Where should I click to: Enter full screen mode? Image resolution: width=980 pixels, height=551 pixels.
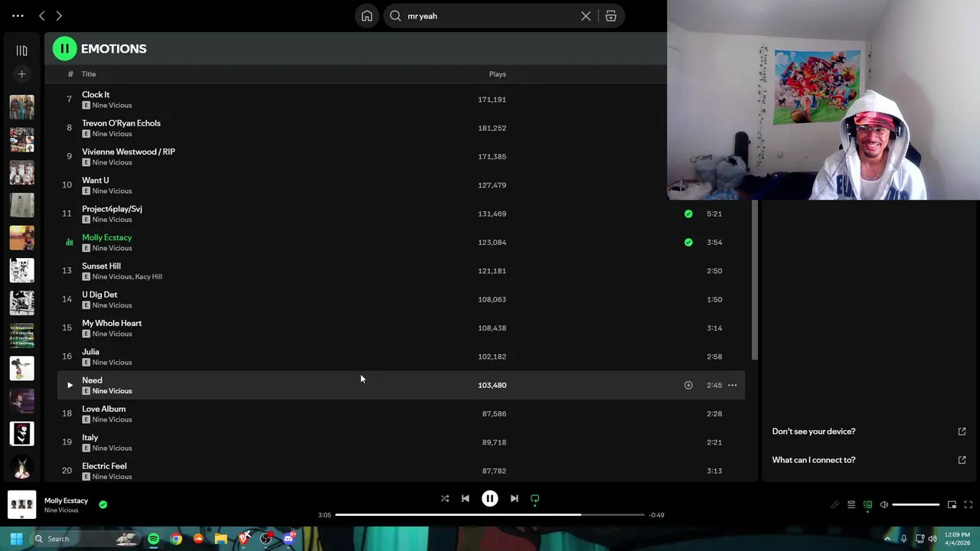click(969, 504)
